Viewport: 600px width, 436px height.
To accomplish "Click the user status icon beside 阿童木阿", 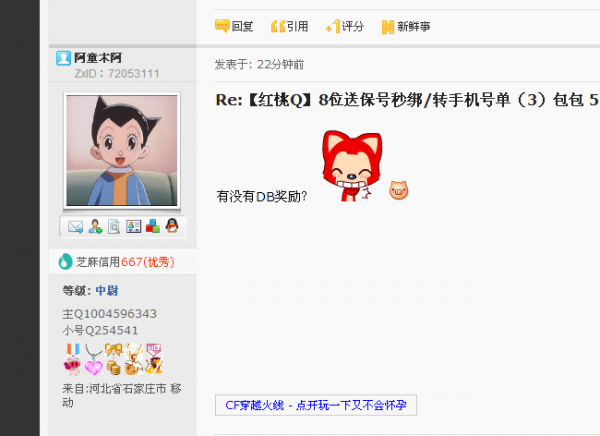I will click(x=64, y=58).
